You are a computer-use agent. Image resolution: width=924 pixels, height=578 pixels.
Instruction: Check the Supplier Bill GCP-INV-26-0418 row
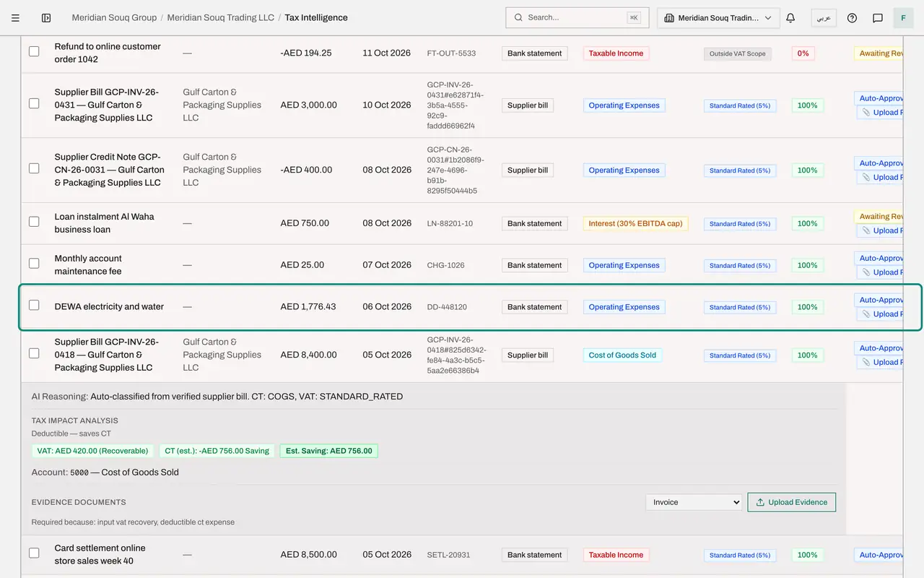[34, 353]
